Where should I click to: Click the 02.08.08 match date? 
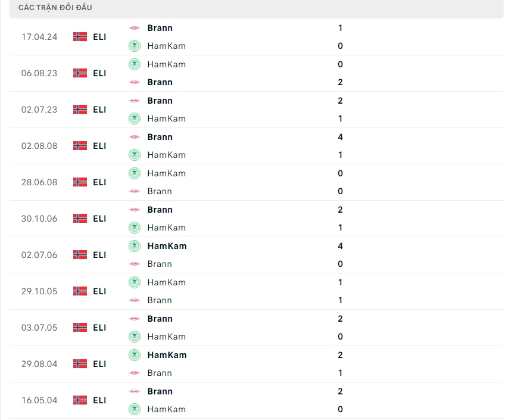[39, 145]
